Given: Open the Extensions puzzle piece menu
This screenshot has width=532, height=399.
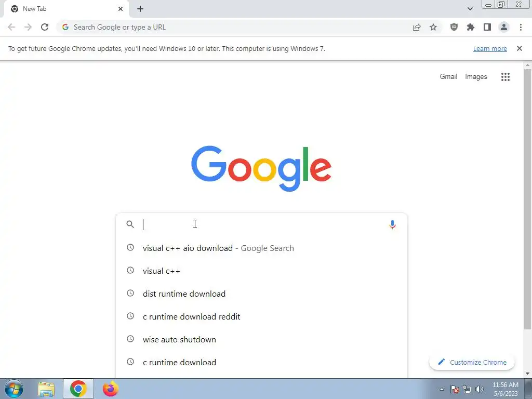Looking at the screenshot, I should (x=470, y=27).
